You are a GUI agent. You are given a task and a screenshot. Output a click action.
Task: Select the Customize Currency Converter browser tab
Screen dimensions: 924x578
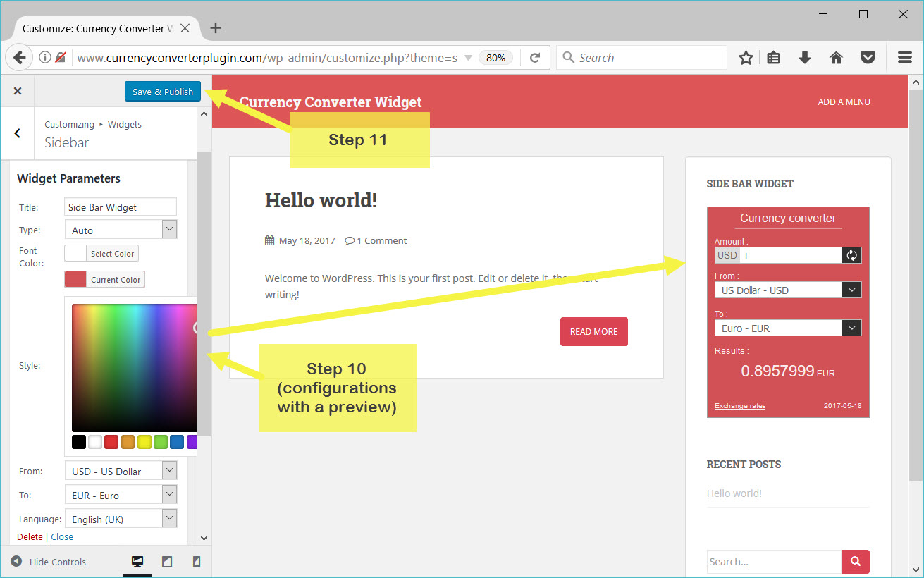pyautogui.click(x=99, y=28)
